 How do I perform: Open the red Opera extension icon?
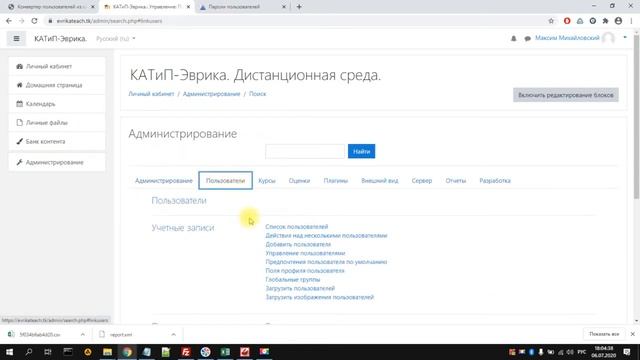pos(567,21)
